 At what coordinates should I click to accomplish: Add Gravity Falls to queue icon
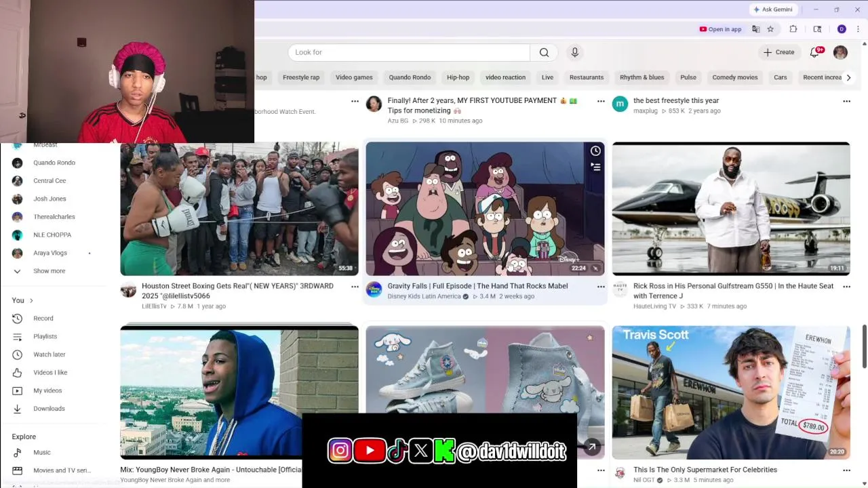coord(595,167)
